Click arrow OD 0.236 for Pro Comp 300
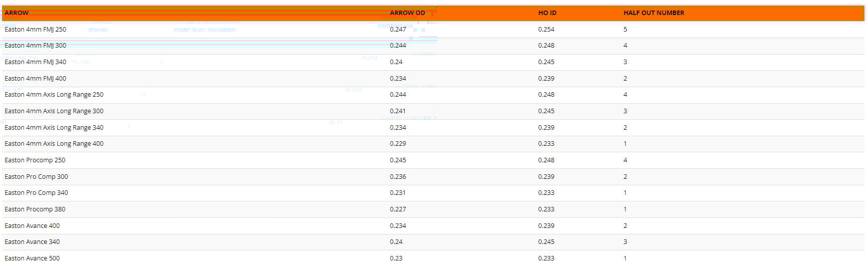Viewport: 868px width, 271px height. 398,177
